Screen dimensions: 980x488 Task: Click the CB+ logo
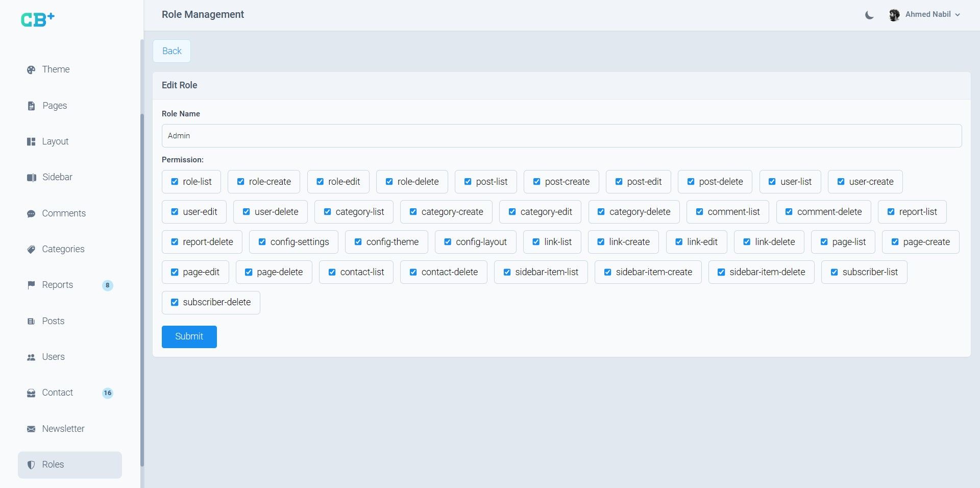point(37,19)
